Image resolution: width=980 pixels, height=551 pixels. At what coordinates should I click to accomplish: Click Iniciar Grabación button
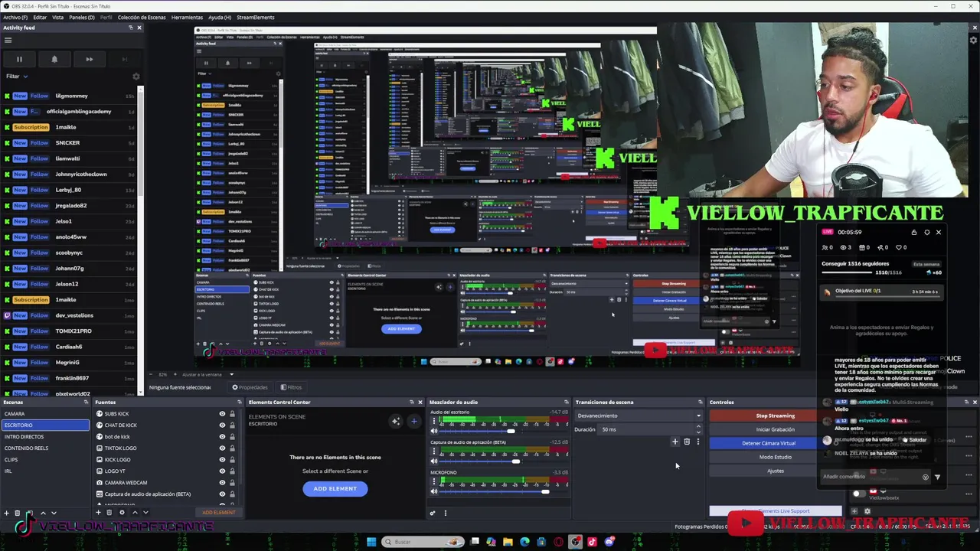click(775, 429)
